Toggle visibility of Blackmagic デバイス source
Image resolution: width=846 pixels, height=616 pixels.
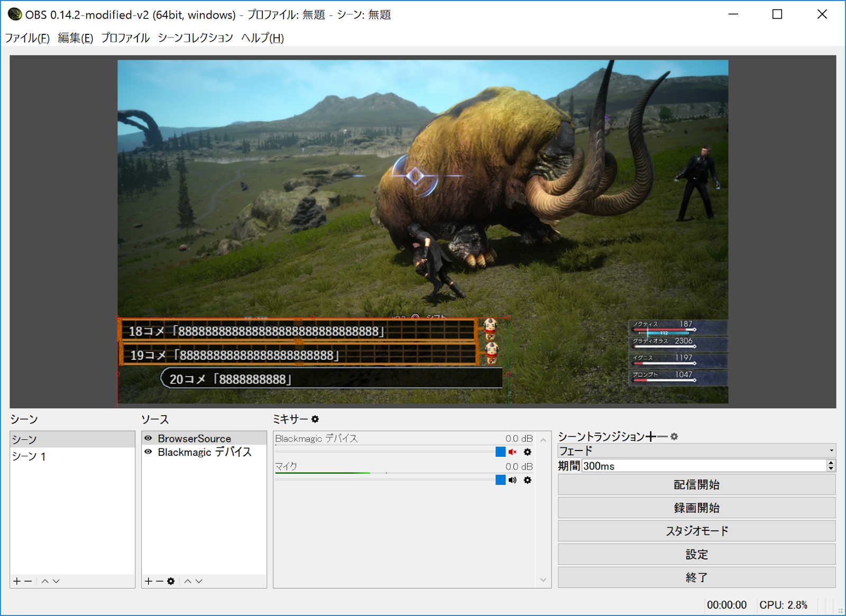(149, 452)
